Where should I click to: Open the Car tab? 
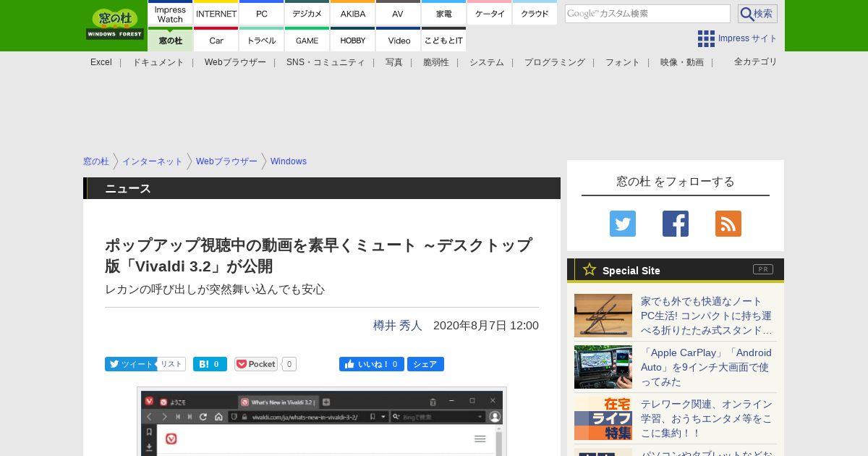[x=216, y=40]
